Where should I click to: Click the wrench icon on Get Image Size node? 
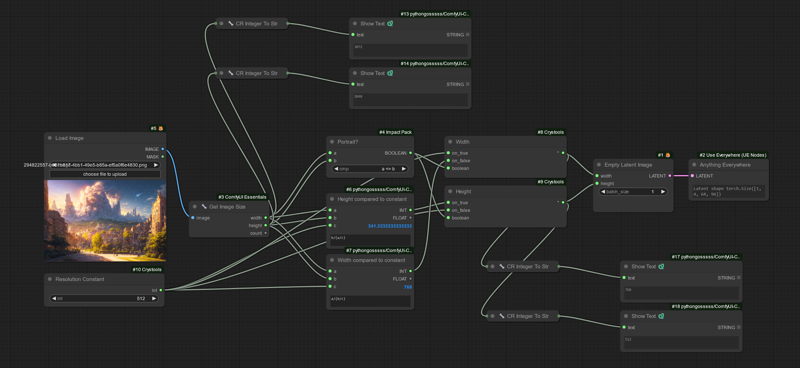pos(204,207)
